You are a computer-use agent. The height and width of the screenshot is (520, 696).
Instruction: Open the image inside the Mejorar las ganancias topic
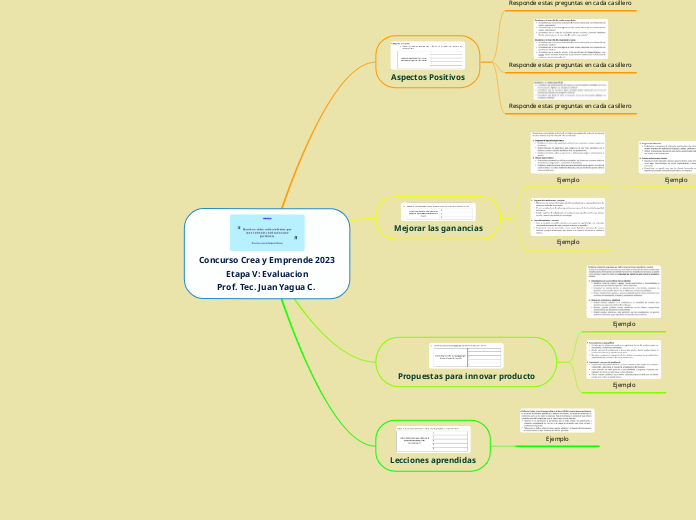pos(438,211)
